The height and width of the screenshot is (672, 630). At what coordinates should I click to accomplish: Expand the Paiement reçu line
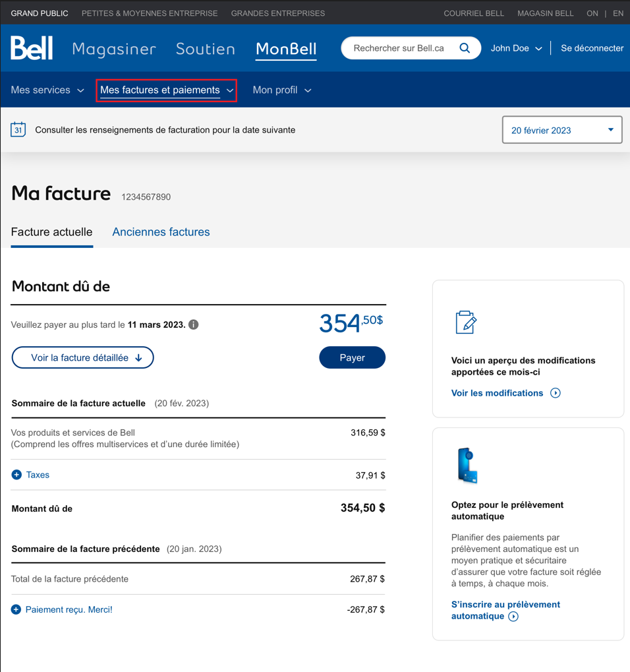pos(16,609)
